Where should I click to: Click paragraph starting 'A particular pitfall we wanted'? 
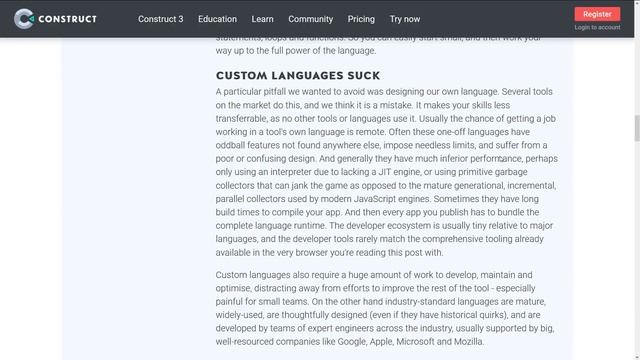[387, 172]
